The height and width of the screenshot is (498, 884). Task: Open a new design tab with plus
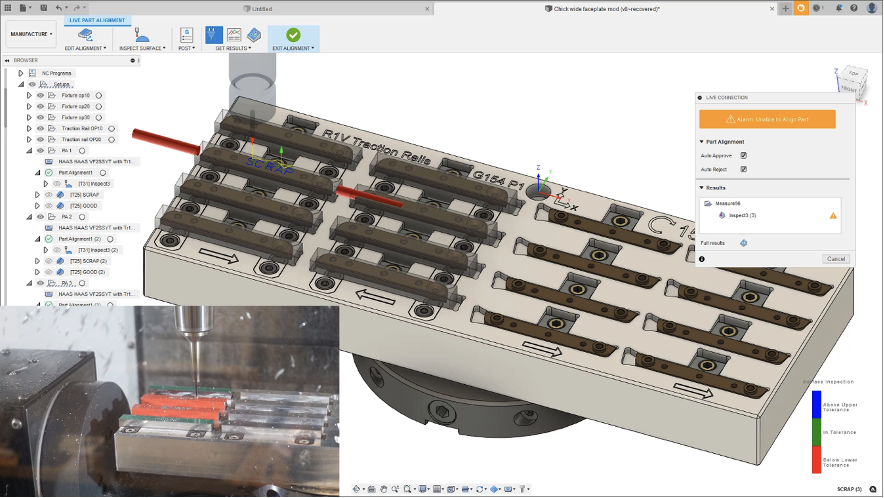[785, 8]
